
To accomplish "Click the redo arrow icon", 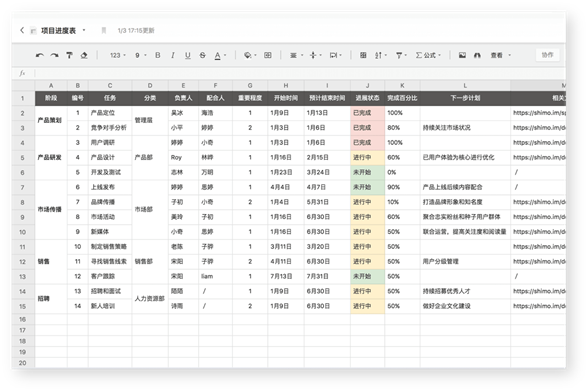I will [54, 55].
